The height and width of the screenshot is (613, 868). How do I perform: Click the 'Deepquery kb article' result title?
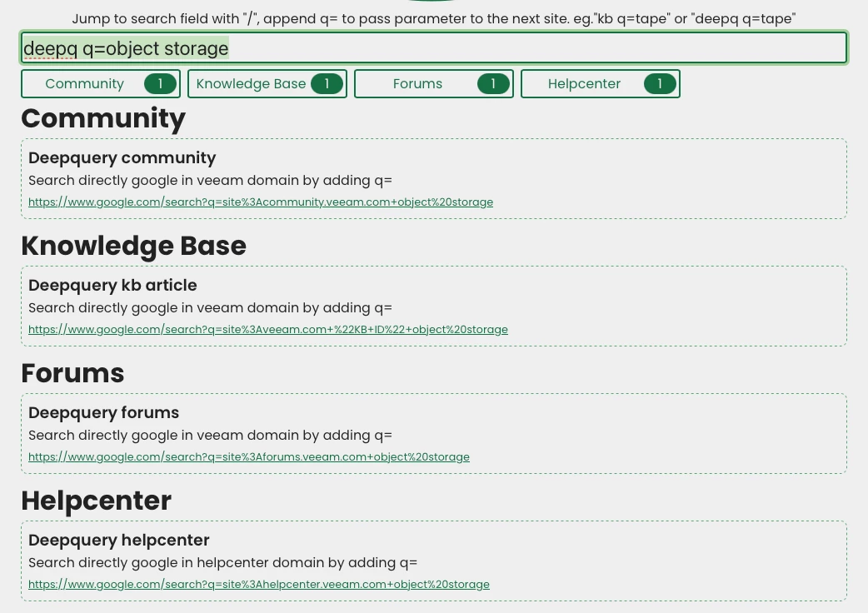[x=113, y=285]
